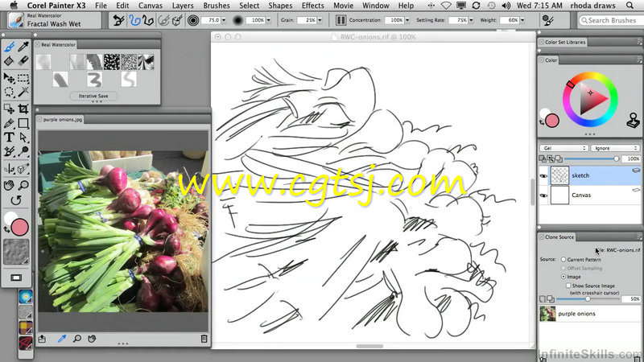
Task: Activate the Text tool
Action: pyautogui.click(x=9, y=138)
